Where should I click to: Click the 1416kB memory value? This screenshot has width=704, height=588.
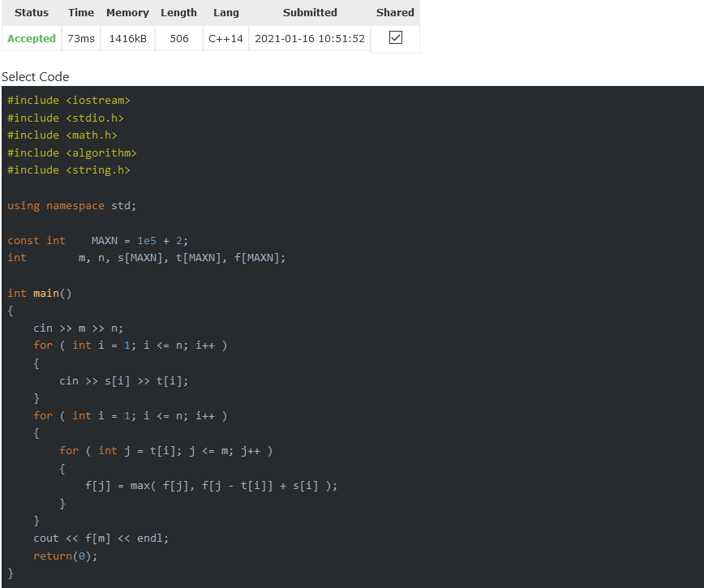click(127, 38)
